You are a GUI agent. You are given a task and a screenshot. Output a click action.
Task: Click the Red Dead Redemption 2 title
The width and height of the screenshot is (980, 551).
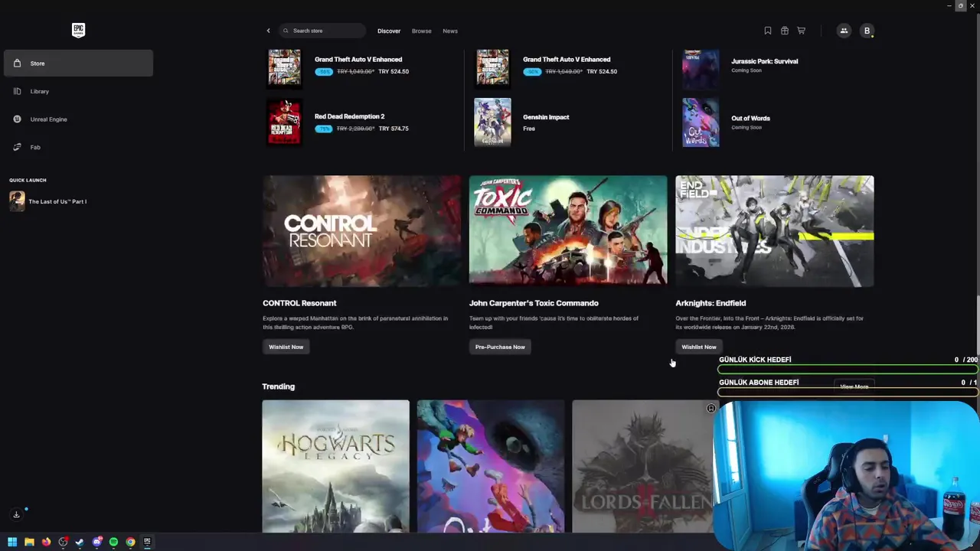click(x=349, y=116)
